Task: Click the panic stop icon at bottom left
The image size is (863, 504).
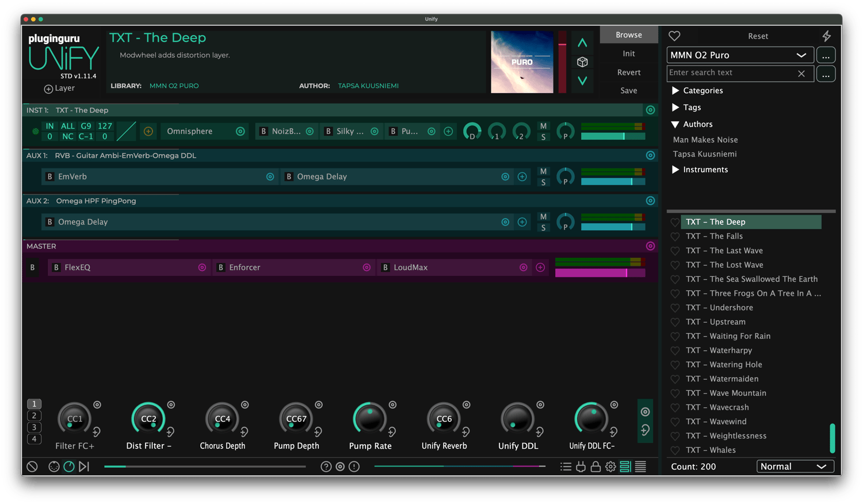Action: pyautogui.click(x=32, y=467)
